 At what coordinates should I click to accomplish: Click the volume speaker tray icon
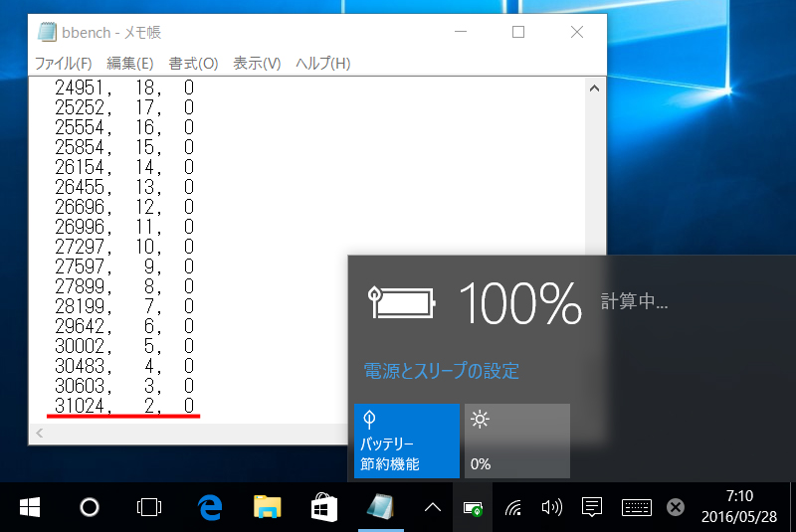[x=550, y=508]
